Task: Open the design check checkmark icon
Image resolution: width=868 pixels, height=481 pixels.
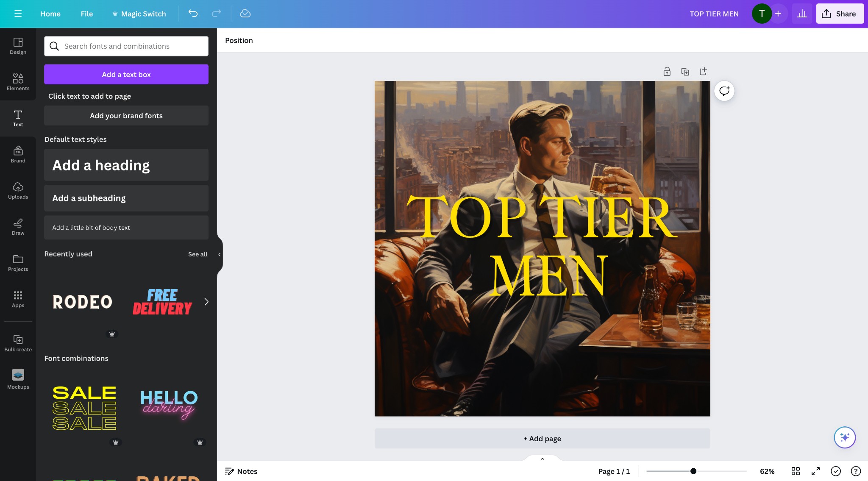Action: [836, 471]
